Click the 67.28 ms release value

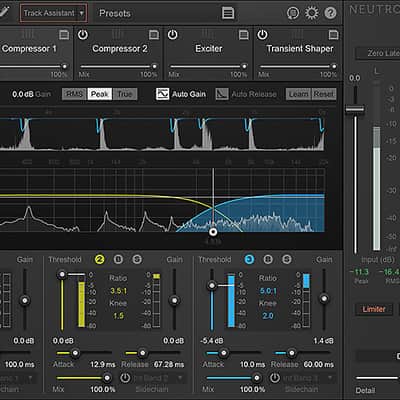click(x=169, y=364)
